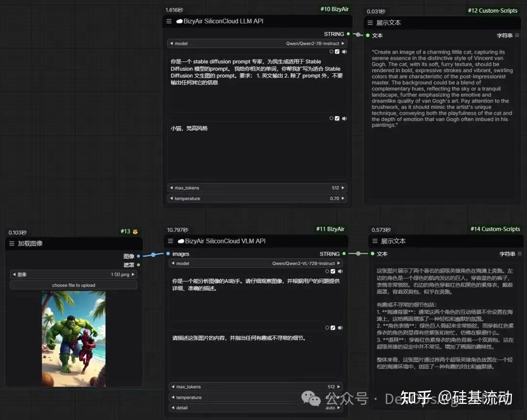Screen dimensions: 527x420
Task: Click the Hulk and Deadpool beach image preview
Action: [74, 339]
